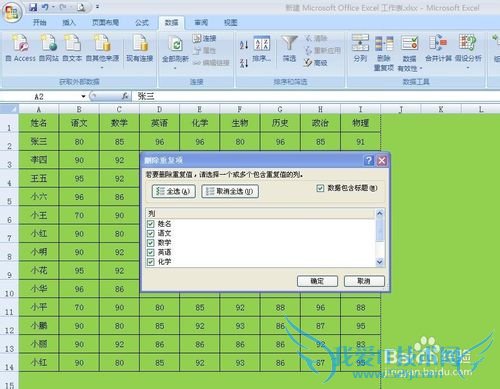Click the select-all corner of the sheet
This screenshot has height=389, width=500.
9,109
